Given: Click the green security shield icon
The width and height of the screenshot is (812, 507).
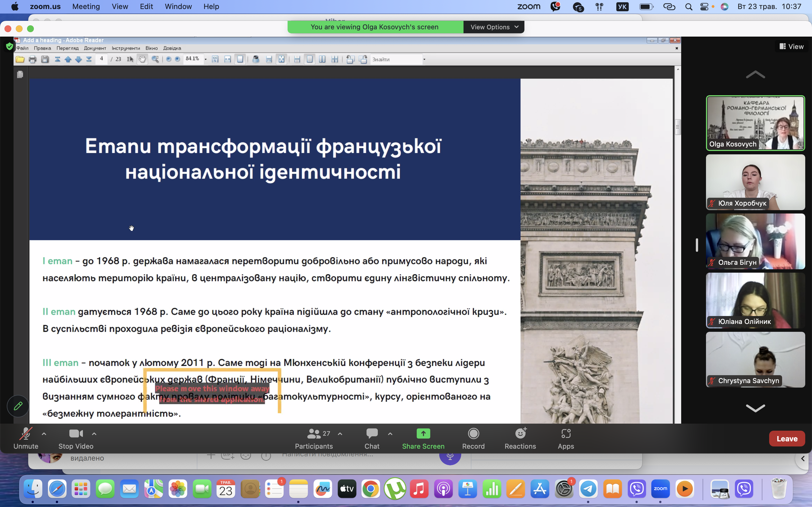Looking at the screenshot, I should pyautogui.click(x=9, y=46).
